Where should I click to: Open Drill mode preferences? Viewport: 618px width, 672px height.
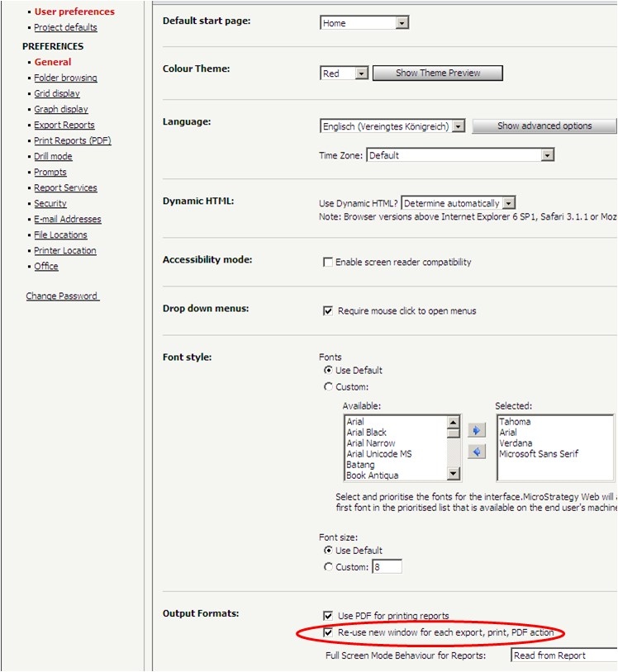(53, 156)
